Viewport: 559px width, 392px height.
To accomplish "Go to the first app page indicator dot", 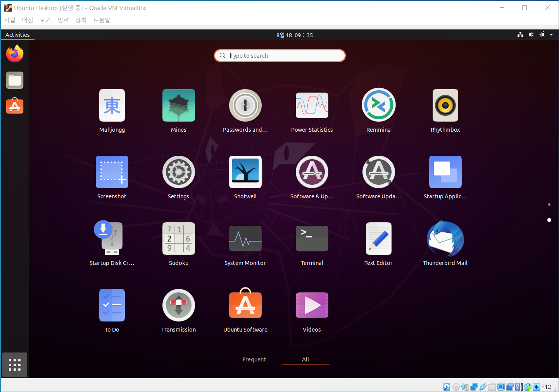I will tap(549, 205).
